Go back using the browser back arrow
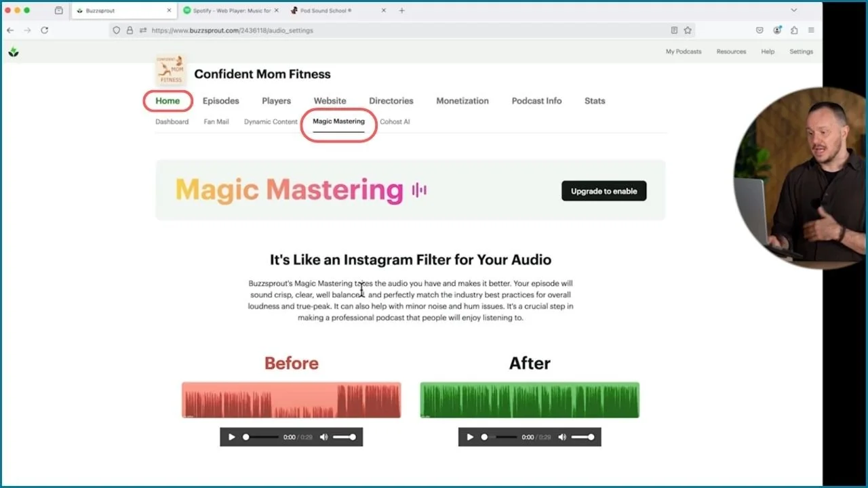The height and width of the screenshot is (488, 868). point(10,30)
